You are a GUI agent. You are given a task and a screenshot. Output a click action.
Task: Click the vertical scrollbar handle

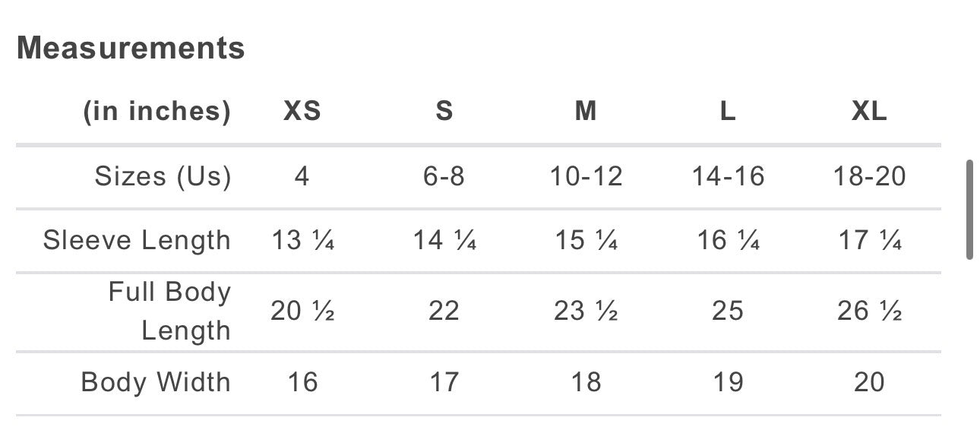click(969, 210)
